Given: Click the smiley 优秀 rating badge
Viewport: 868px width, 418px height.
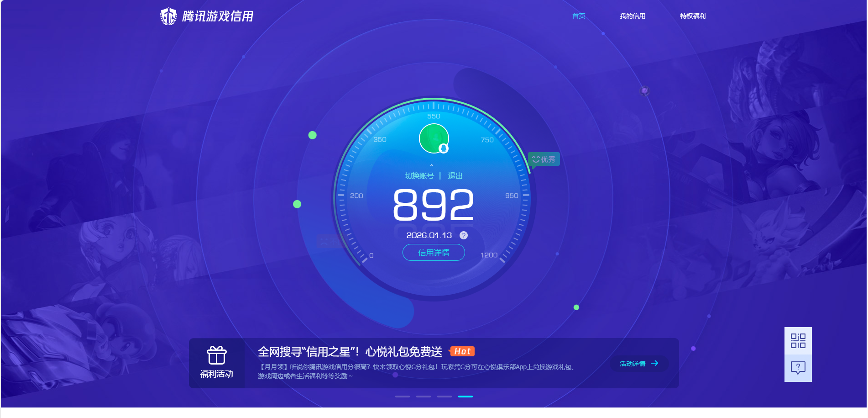Looking at the screenshot, I should click(543, 159).
